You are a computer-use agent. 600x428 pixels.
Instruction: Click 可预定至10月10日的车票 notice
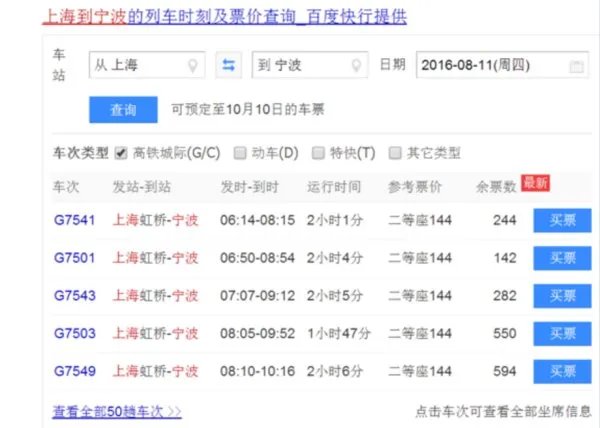click(248, 110)
